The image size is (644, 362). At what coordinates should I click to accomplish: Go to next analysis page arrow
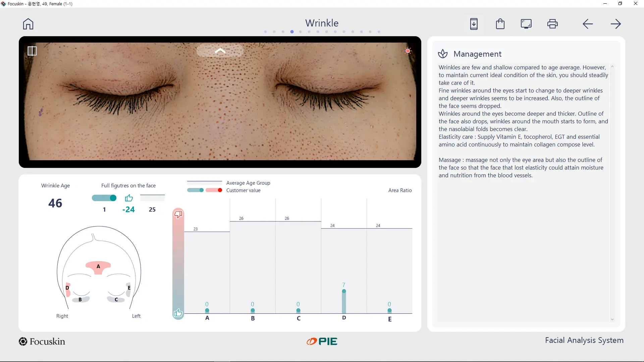615,24
